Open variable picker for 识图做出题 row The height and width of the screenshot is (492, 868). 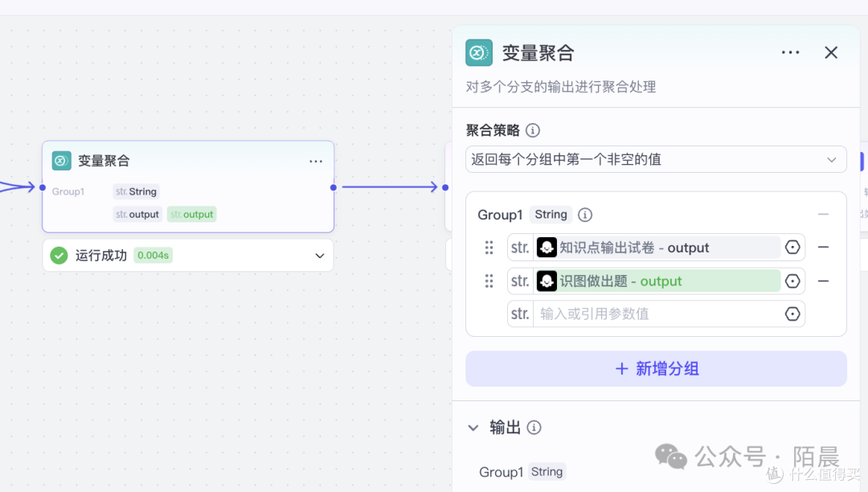click(x=792, y=281)
